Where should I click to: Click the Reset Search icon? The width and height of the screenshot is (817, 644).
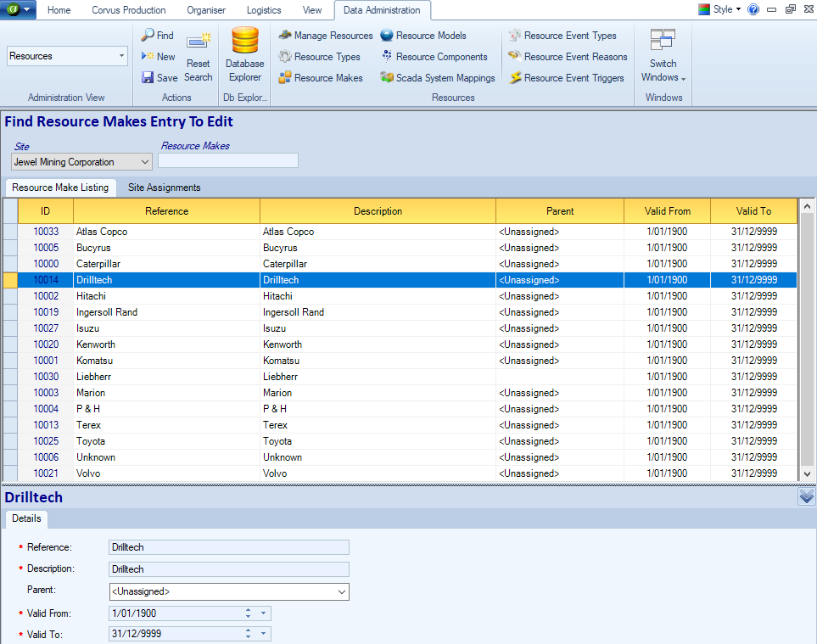point(199,41)
